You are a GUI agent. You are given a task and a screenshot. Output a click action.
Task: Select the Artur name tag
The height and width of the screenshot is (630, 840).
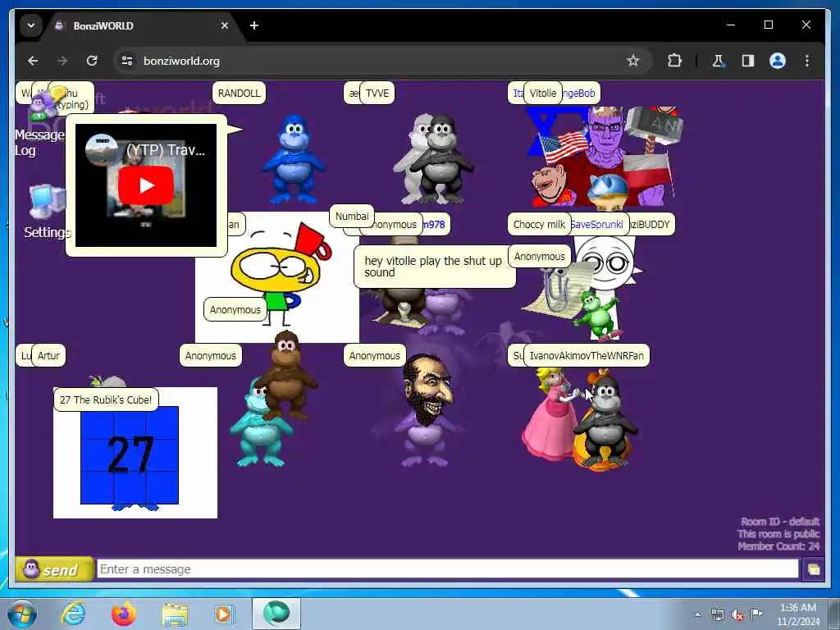point(48,356)
